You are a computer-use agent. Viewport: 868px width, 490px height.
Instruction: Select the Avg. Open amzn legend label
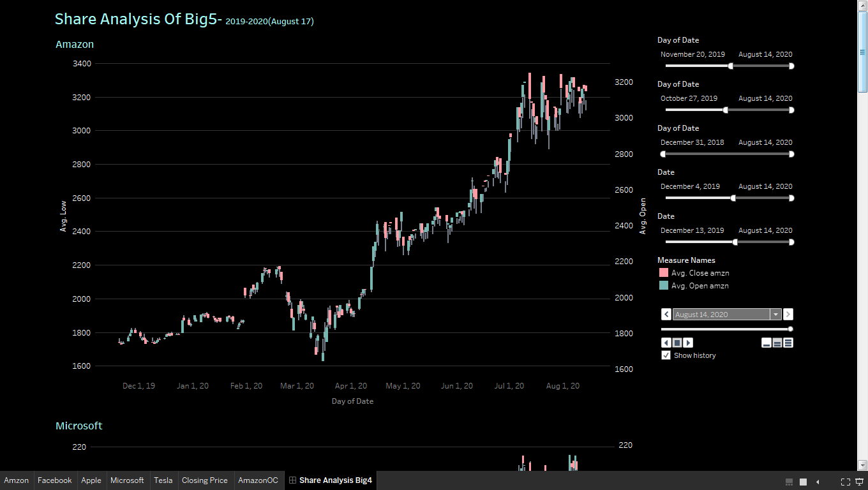(x=700, y=286)
